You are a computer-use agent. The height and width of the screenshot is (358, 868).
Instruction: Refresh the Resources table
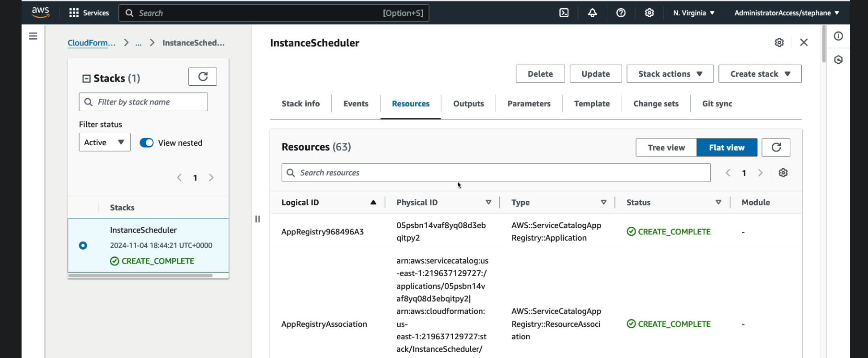pyautogui.click(x=776, y=148)
